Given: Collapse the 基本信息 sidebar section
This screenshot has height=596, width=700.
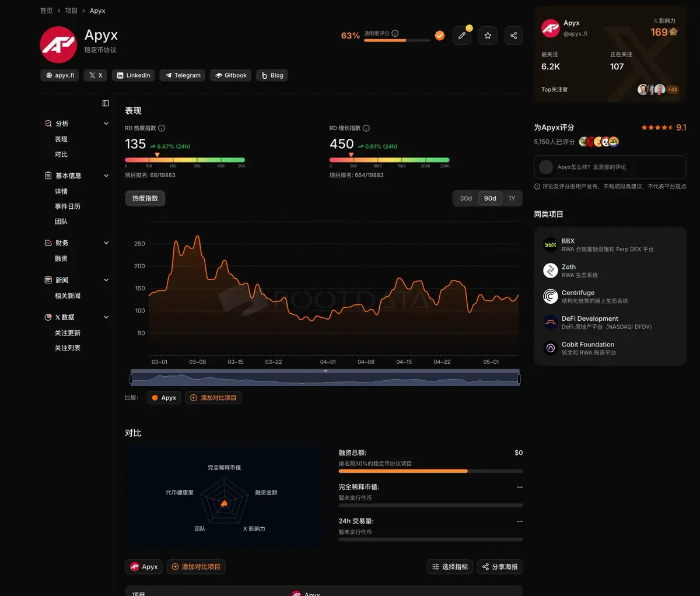Looking at the screenshot, I should [106, 176].
